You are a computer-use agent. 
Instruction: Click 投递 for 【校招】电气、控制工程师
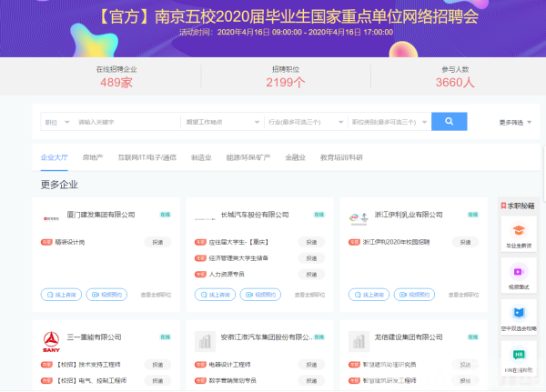pos(157,380)
